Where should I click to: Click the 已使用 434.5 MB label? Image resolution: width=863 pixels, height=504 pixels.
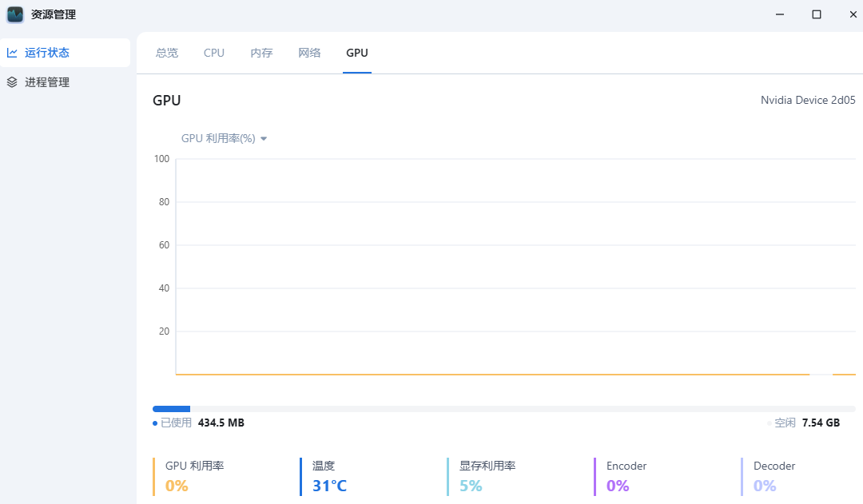coord(199,423)
